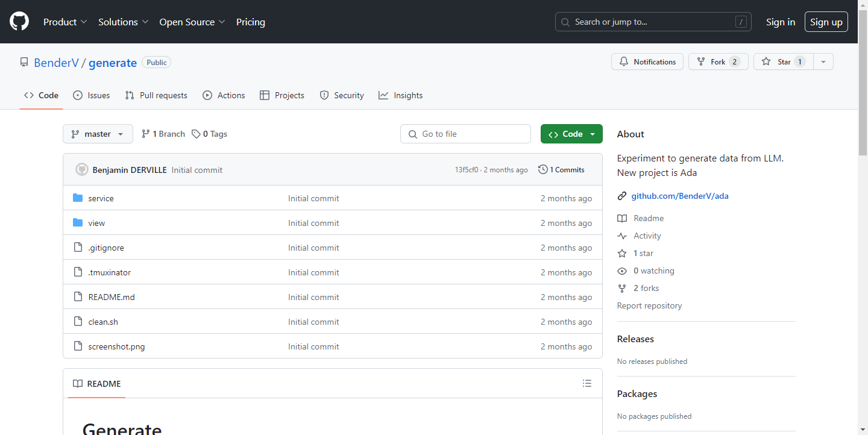
Task: Click the star icon beside '1 star'
Action: (x=622, y=254)
